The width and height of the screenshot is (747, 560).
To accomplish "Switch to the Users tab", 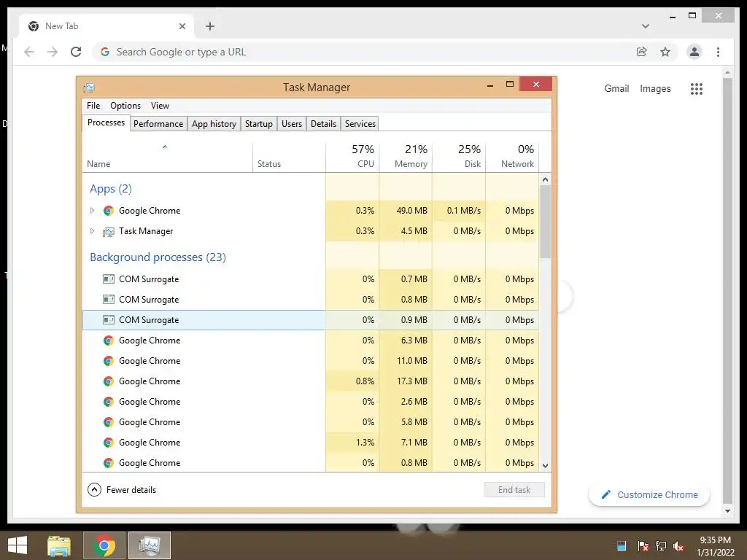I will click(x=292, y=124).
